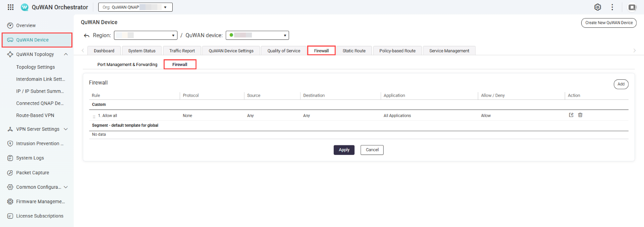
Task: Click the Protocol column header
Action: coord(191,95)
